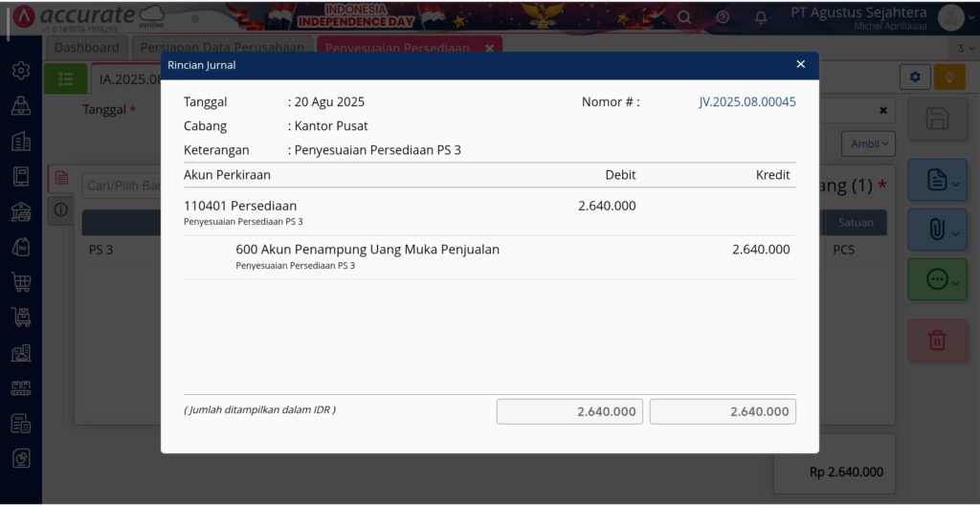
Task: Click the Cari/Pilih Barang search field
Action: [122, 186]
